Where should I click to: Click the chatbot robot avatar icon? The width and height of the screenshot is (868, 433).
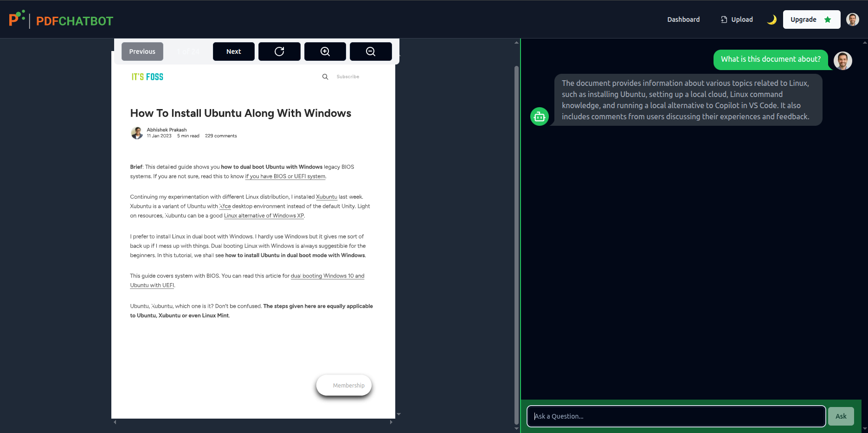pos(540,116)
